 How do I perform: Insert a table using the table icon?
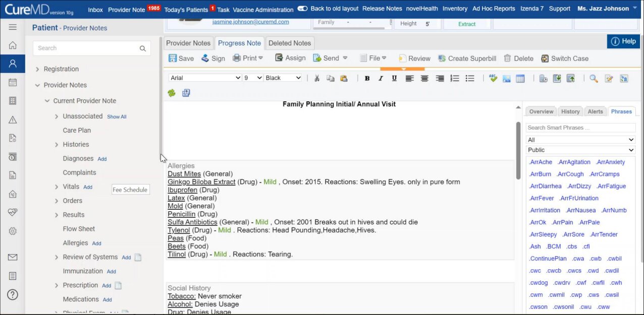point(520,78)
